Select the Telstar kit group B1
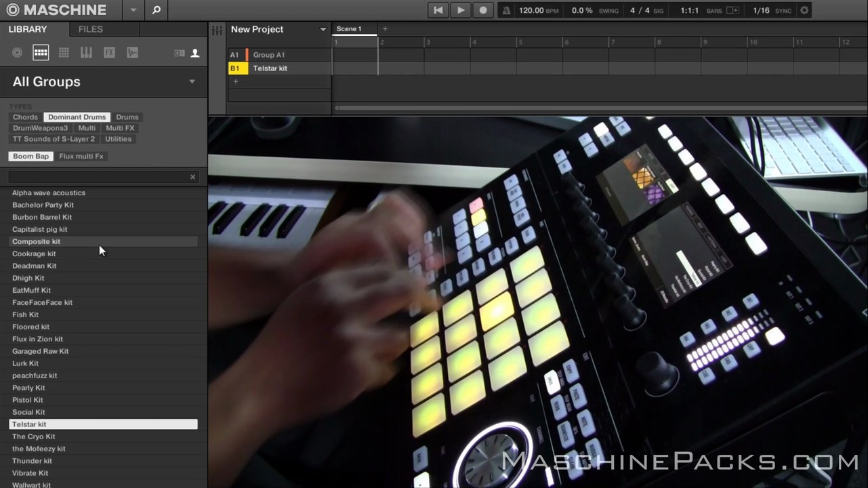The height and width of the screenshot is (488, 868). [279, 68]
